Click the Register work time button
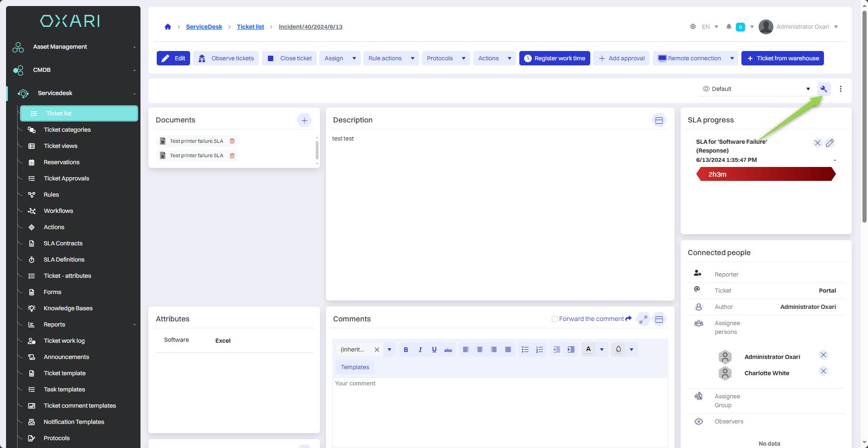 tap(555, 58)
